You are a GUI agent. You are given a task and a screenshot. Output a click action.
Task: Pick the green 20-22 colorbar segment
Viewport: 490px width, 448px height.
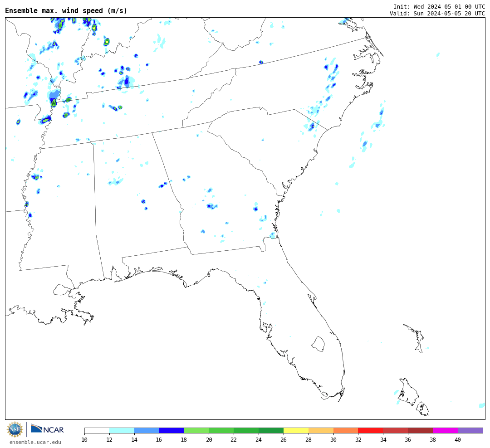pyautogui.click(x=221, y=431)
